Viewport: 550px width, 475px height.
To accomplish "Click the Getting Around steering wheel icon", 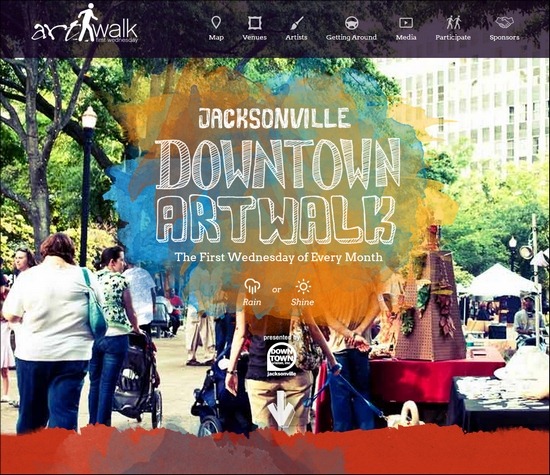I will pos(351,23).
